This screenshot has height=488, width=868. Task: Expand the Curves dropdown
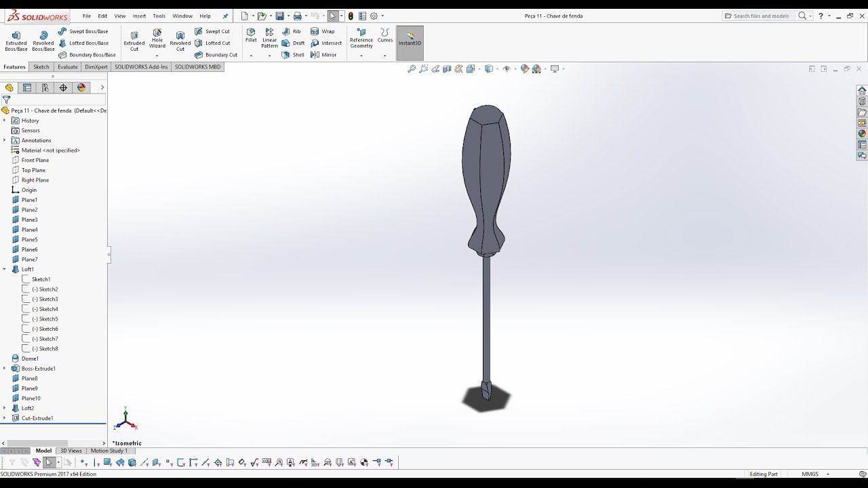tap(384, 56)
